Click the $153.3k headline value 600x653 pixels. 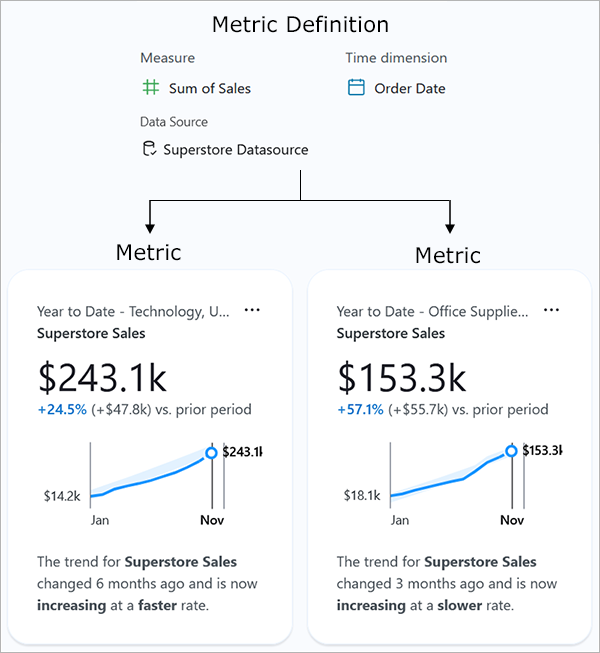402,377
